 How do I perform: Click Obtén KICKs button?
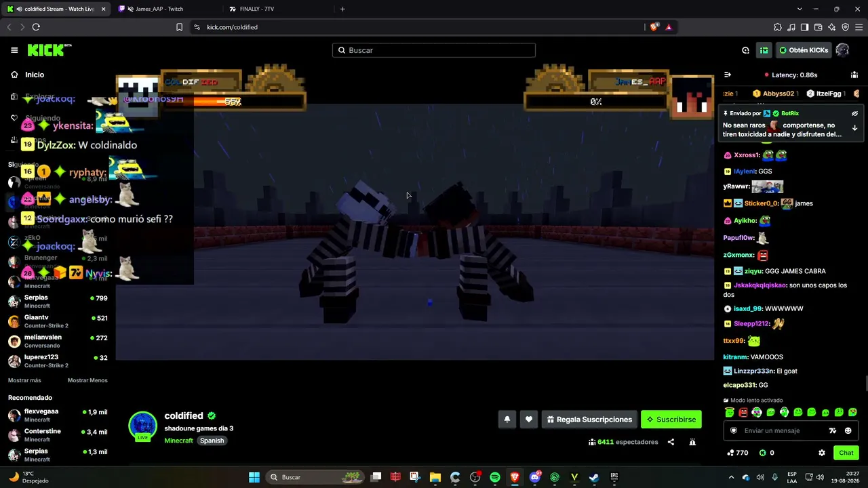click(804, 50)
